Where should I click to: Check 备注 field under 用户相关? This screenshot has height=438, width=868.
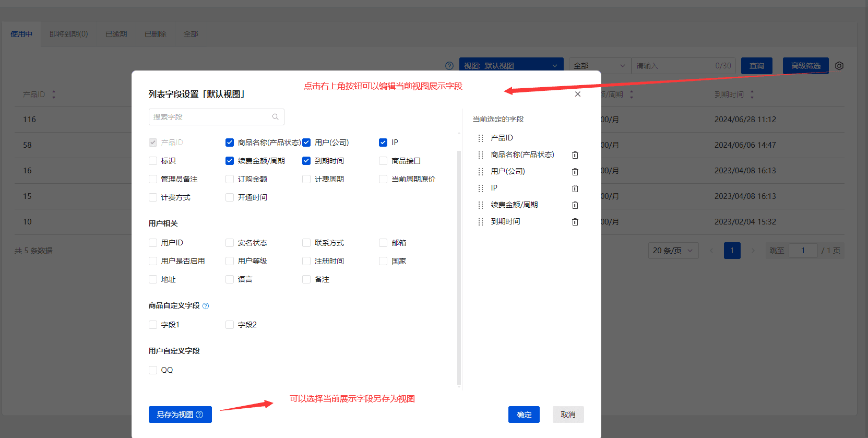306,279
